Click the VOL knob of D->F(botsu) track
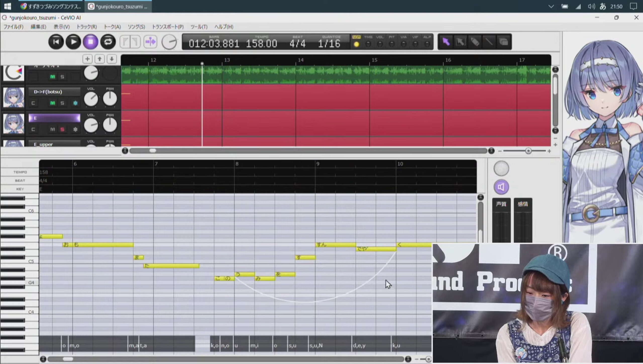Image resolution: width=643 pixels, height=364 pixels. pos(91,99)
